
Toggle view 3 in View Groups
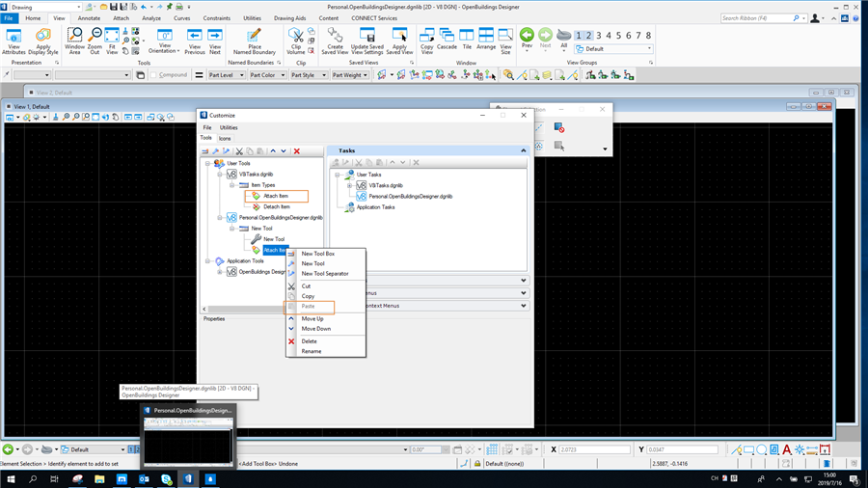coord(598,36)
